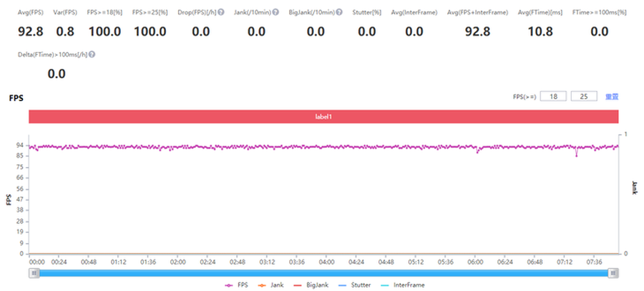Click help icon beside Delta(FTime)>100ms[/h]
The image size is (644, 291).
[x=93, y=54]
